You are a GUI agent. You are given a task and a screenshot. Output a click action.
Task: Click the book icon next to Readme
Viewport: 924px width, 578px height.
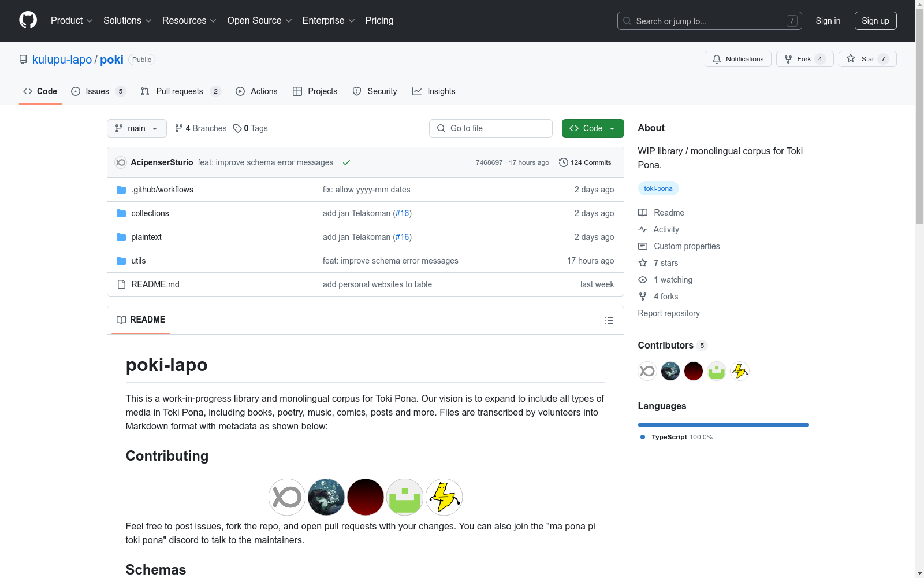coord(643,213)
